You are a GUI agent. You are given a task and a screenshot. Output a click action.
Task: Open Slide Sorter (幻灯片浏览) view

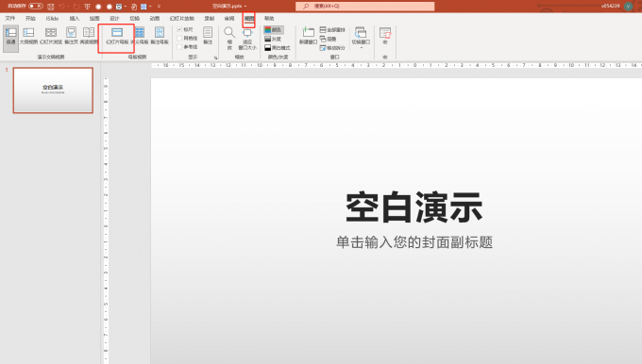pos(51,36)
